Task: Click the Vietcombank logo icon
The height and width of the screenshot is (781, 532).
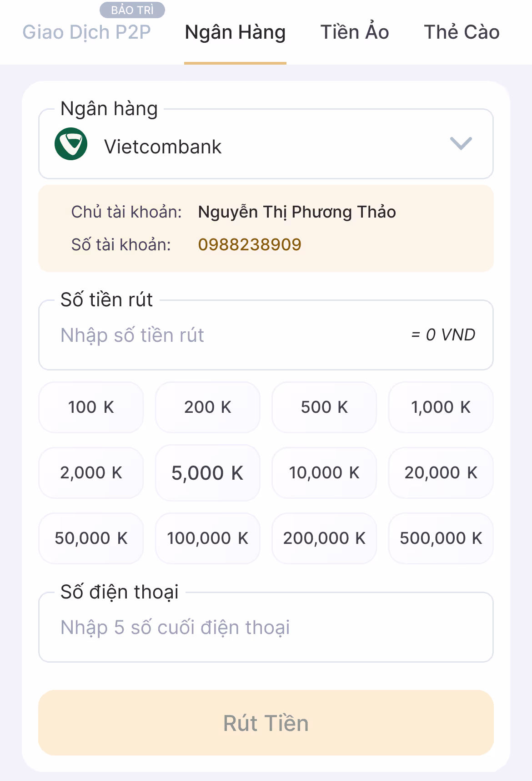Action: click(x=71, y=144)
